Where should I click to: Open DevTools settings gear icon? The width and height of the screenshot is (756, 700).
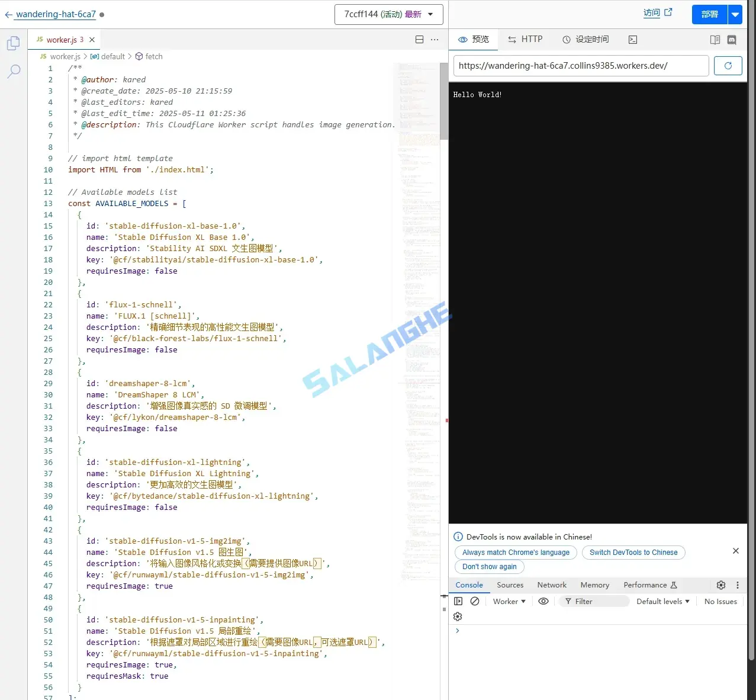(x=720, y=585)
